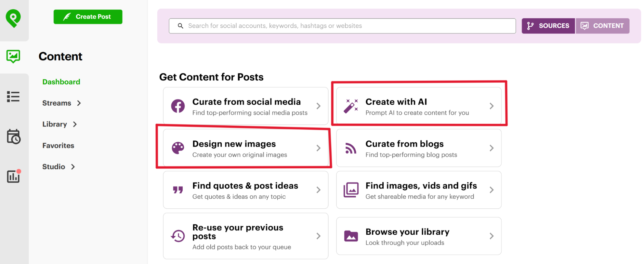Click the palette icon on Design new images
This screenshot has width=644, height=264.
point(178,148)
